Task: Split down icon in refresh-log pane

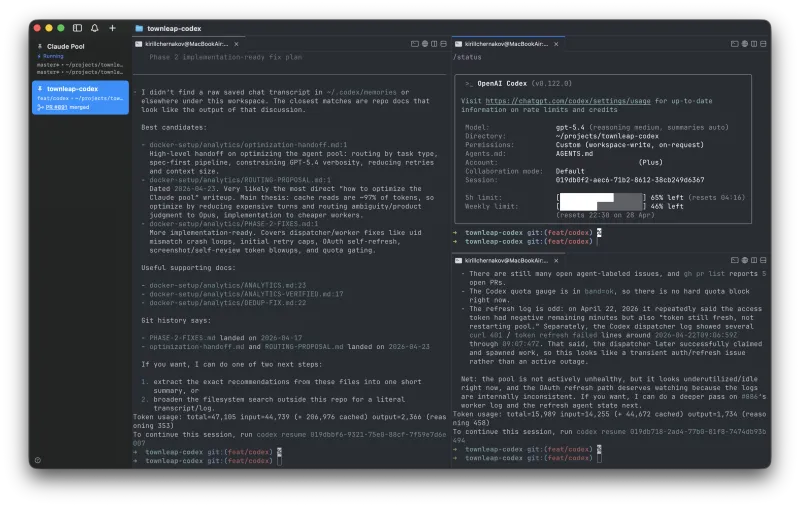Action: (x=763, y=260)
